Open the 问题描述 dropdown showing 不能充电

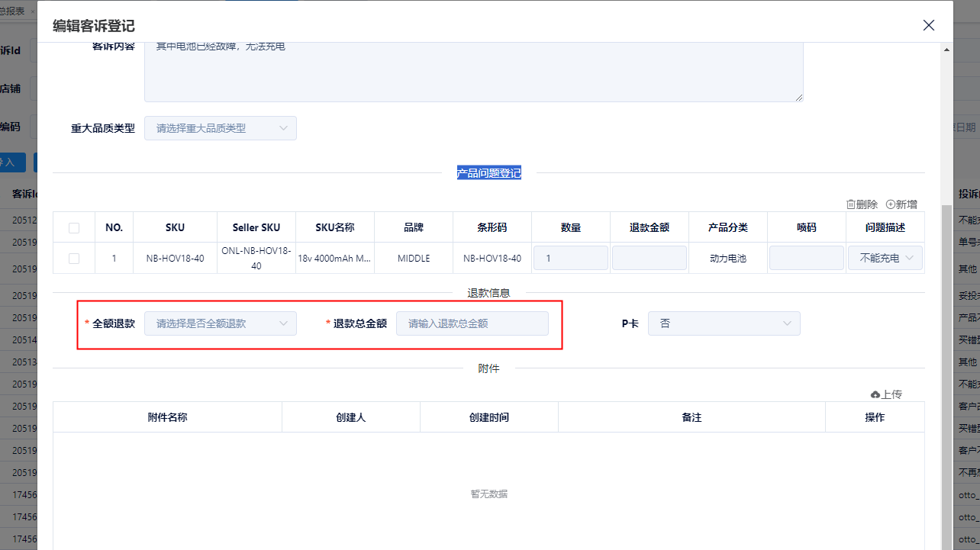[885, 258]
